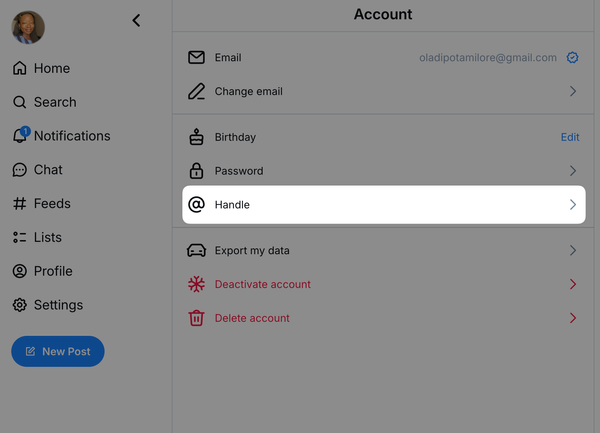
Task: Click the Search magnifier icon
Action: point(19,102)
